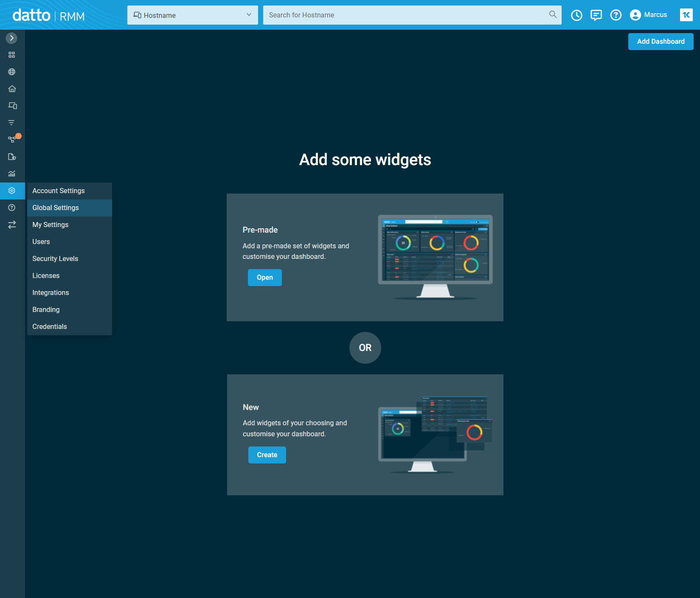
Task: Open the Analytics chart icon in sidebar
Action: [x=12, y=174]
